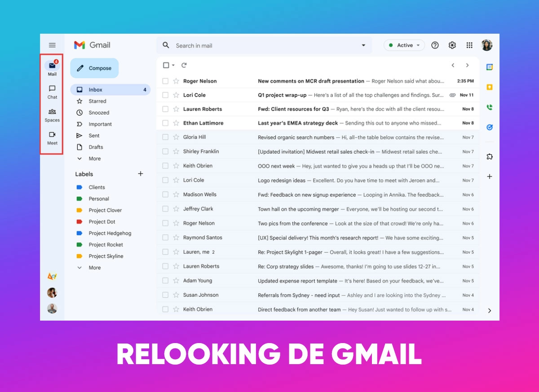This screenshot has width=539, height=392.
Task: Go to older messages arrow
Action: point(467,65)
